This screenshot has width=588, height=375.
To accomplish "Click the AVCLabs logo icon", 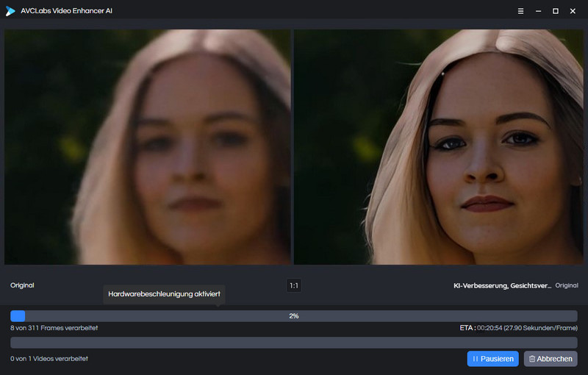I will (10, 11).
